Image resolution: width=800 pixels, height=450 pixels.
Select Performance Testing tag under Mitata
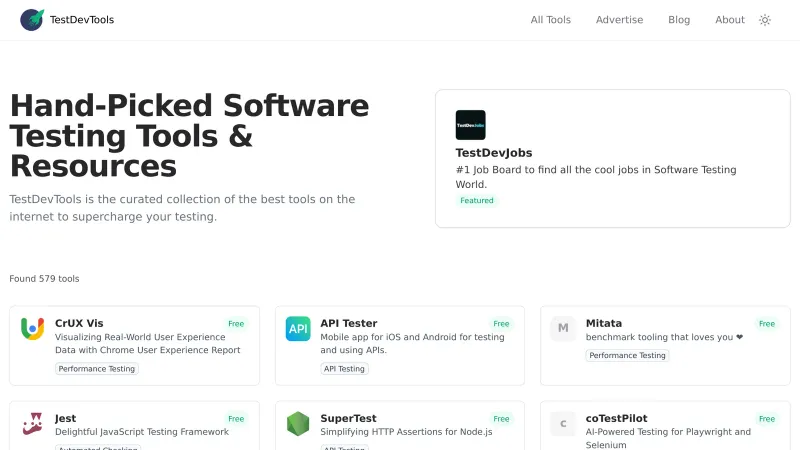[x=627, y=355]
